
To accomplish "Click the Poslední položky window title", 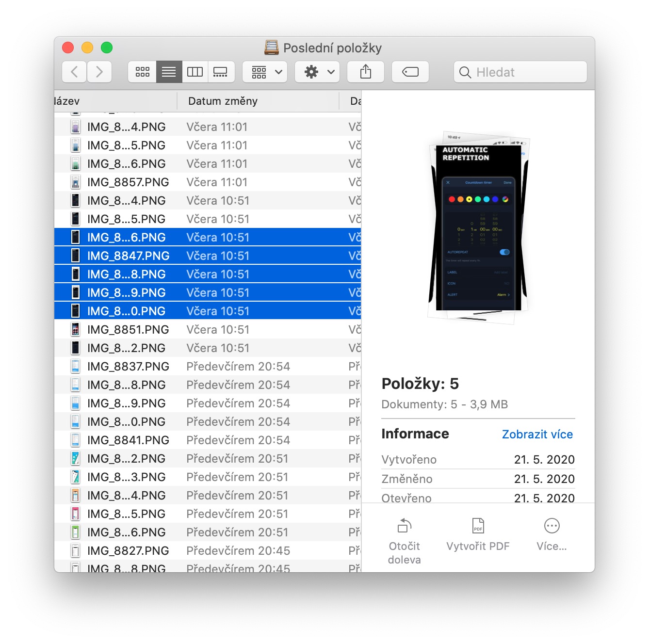I will click(332, 48).
